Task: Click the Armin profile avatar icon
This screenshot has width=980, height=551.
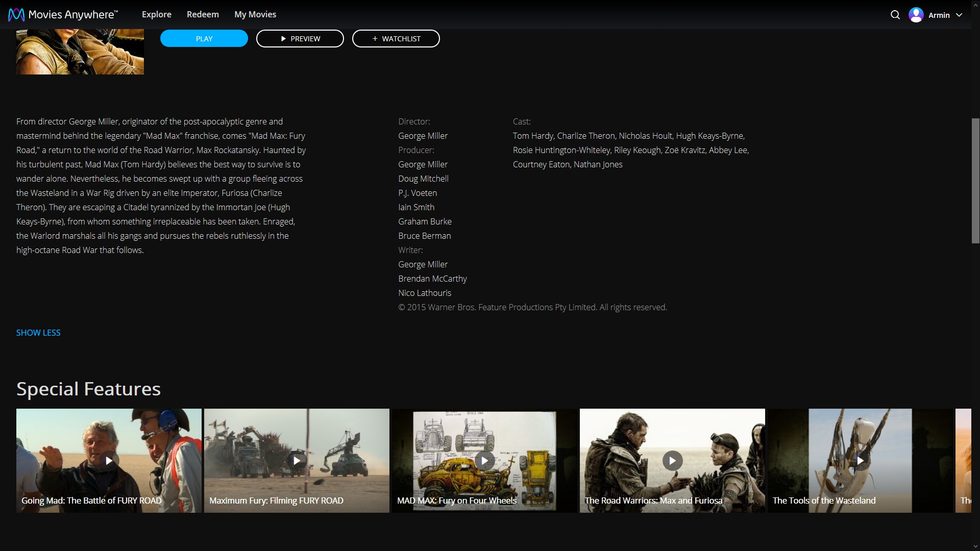Action: pos(916,15)
